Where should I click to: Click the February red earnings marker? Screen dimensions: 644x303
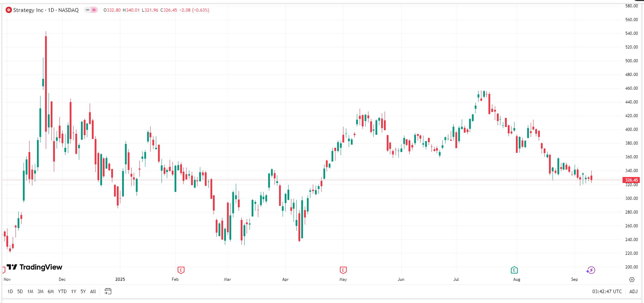(181, 270)
